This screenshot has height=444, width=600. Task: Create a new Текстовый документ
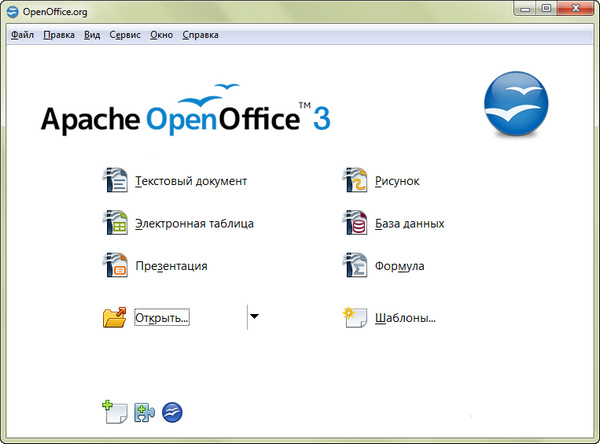[x=191, y=181]
